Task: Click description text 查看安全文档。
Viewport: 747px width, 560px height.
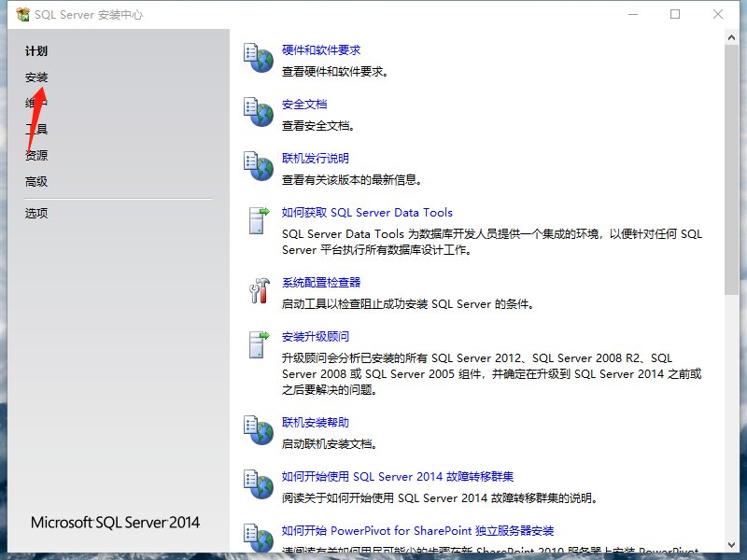Action: click(318, 126)
